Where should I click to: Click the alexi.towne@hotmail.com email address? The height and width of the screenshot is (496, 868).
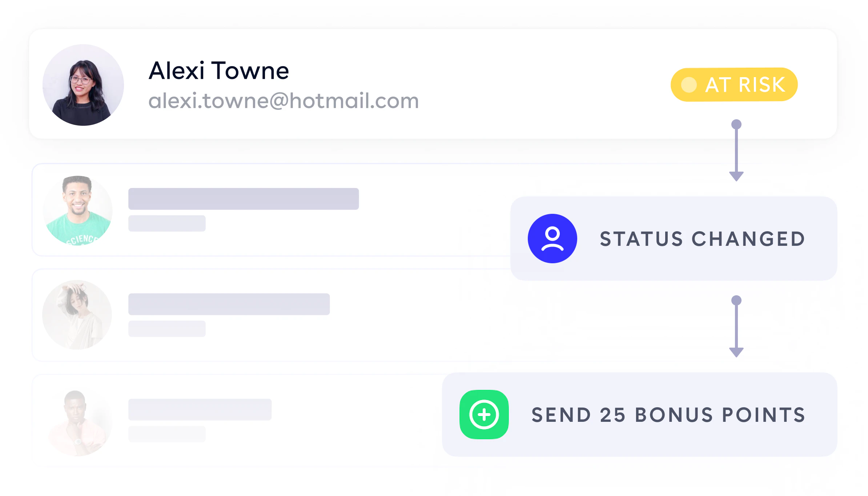(284, 101)
